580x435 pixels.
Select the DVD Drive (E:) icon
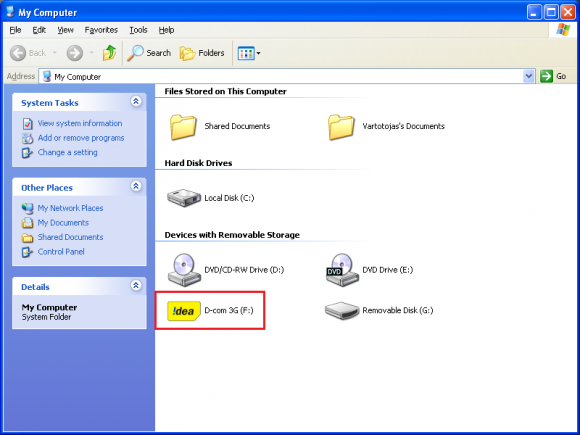342,270
